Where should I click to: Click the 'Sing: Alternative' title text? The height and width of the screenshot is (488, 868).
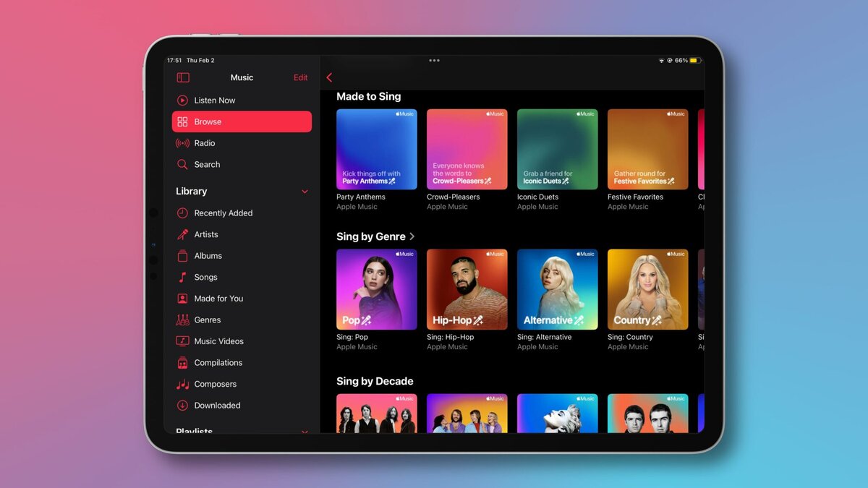tap(544, 337)
